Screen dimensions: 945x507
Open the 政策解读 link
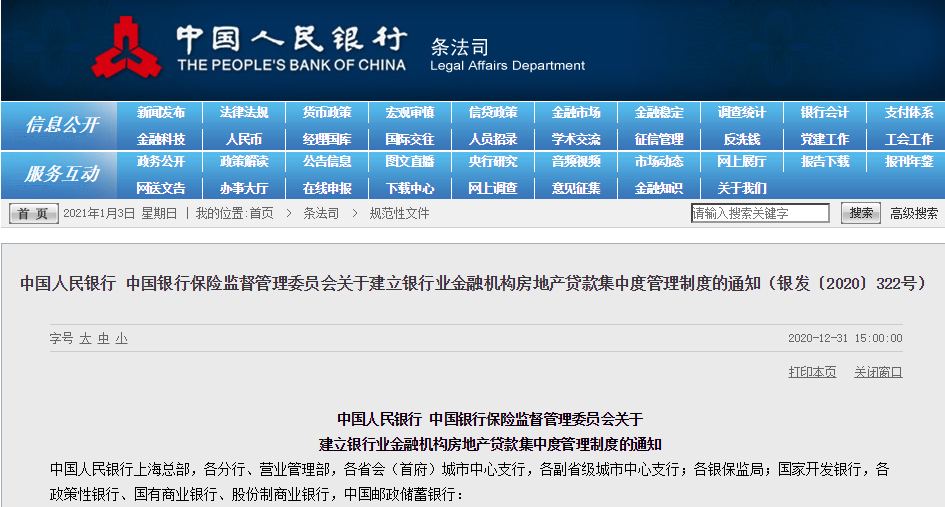244,162
